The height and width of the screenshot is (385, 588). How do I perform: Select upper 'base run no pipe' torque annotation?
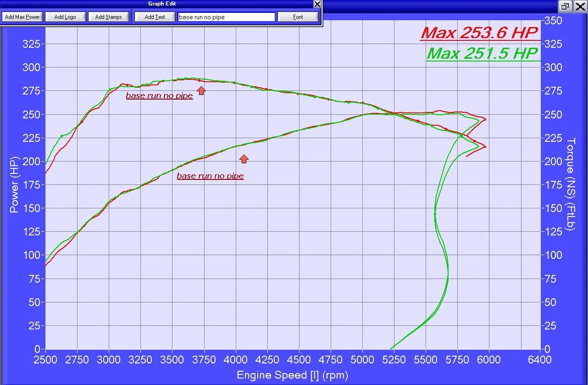pos(159,96)
